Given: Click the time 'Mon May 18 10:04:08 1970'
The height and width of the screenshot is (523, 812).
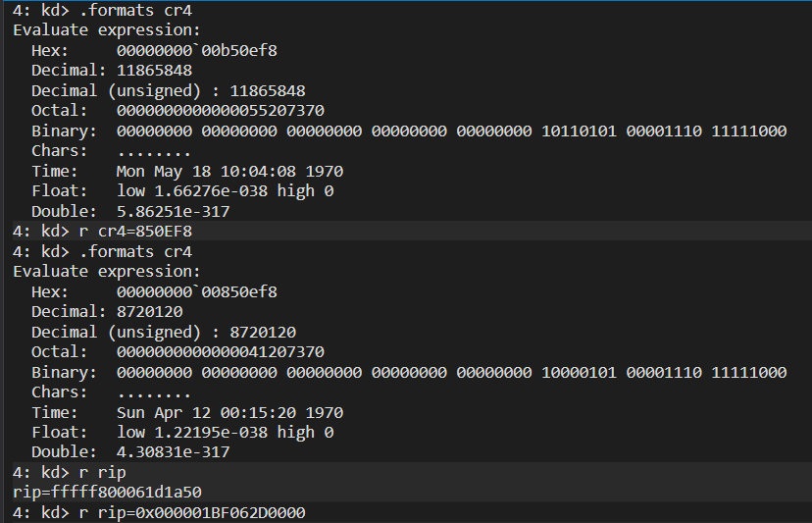Looking at the screenshot, I should pos(229,172).
